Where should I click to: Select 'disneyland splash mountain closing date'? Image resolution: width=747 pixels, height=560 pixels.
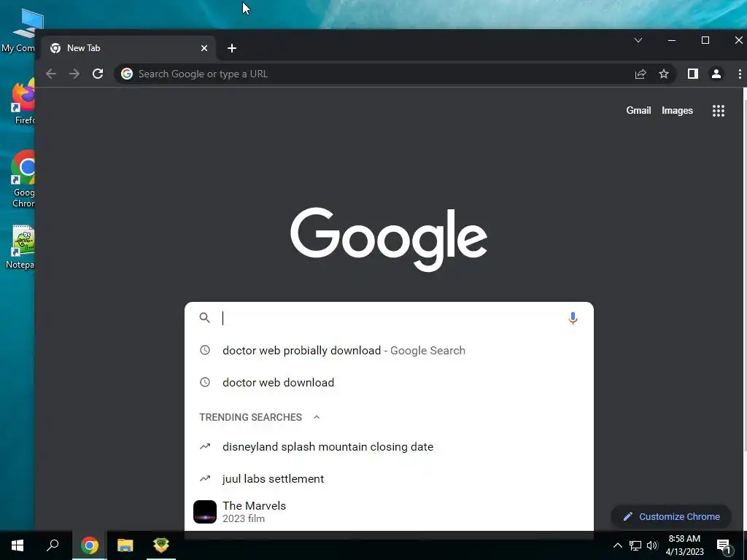(389, 447)
